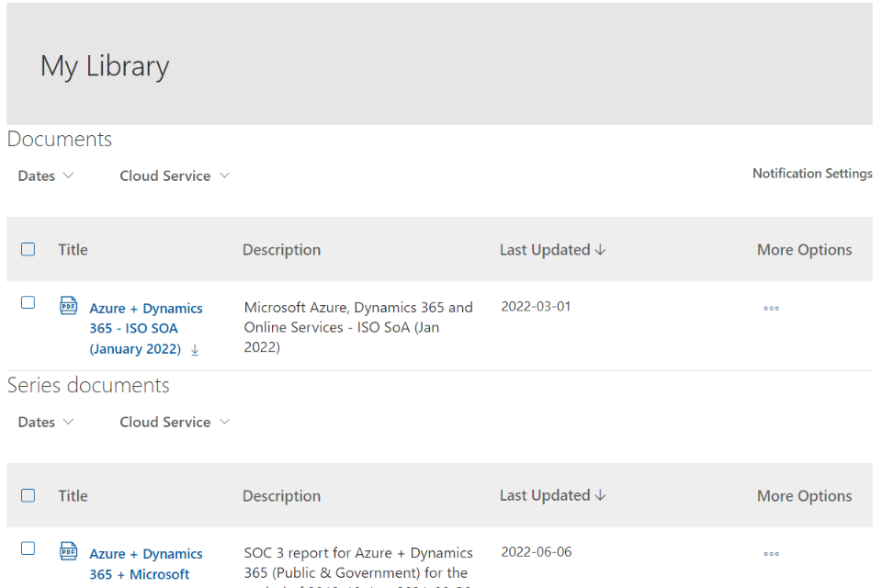Open the Cloud Service filter under Series documents
This screenshot has height=588, width=883.
pos(174,423)
